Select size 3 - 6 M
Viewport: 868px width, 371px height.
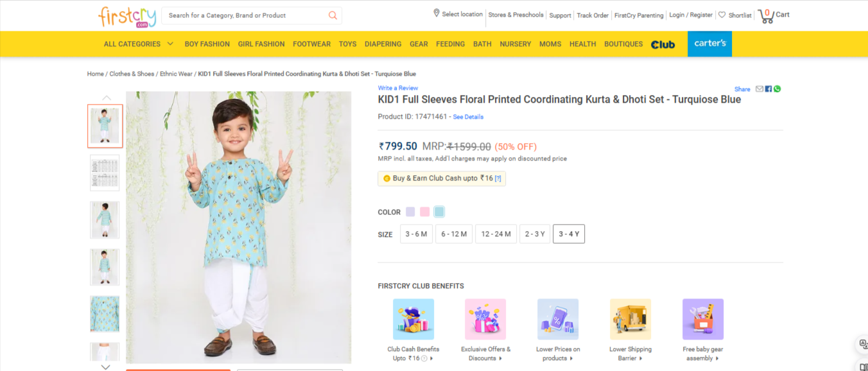[416, 234]
